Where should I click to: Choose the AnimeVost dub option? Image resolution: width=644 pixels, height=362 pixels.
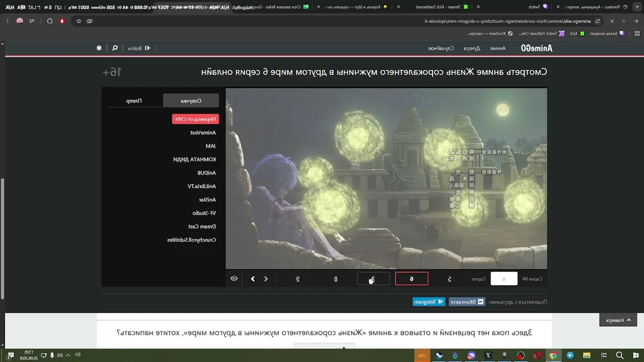coord(203,133)
